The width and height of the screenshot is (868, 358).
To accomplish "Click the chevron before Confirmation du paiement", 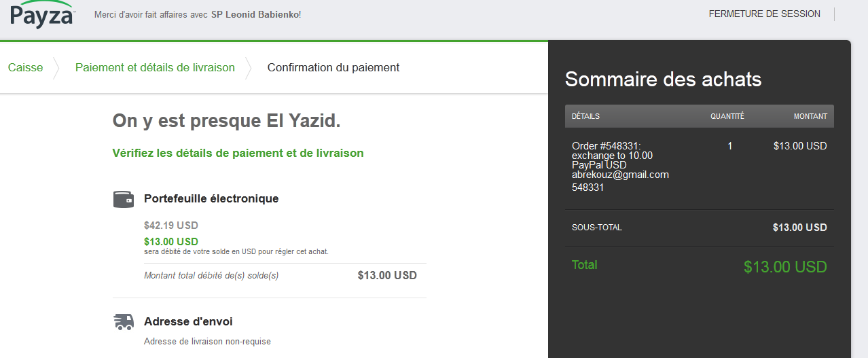I will (249, 68).
